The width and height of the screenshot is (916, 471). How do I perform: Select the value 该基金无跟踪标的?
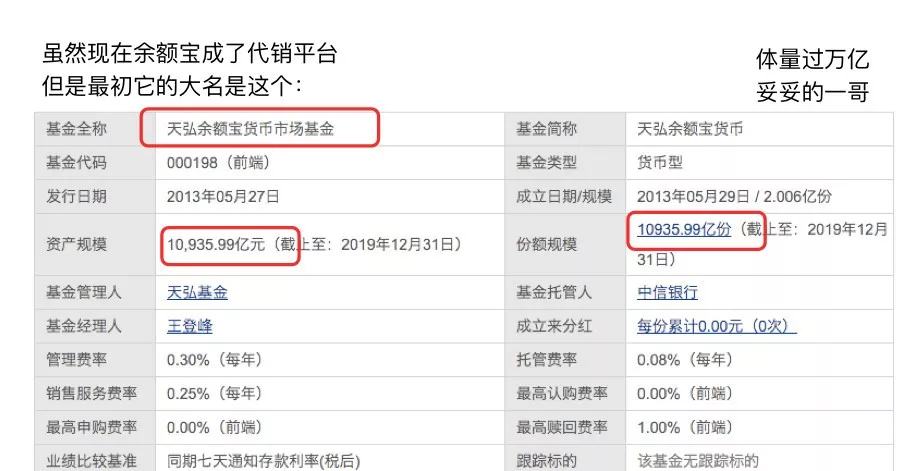coord(698,460)
